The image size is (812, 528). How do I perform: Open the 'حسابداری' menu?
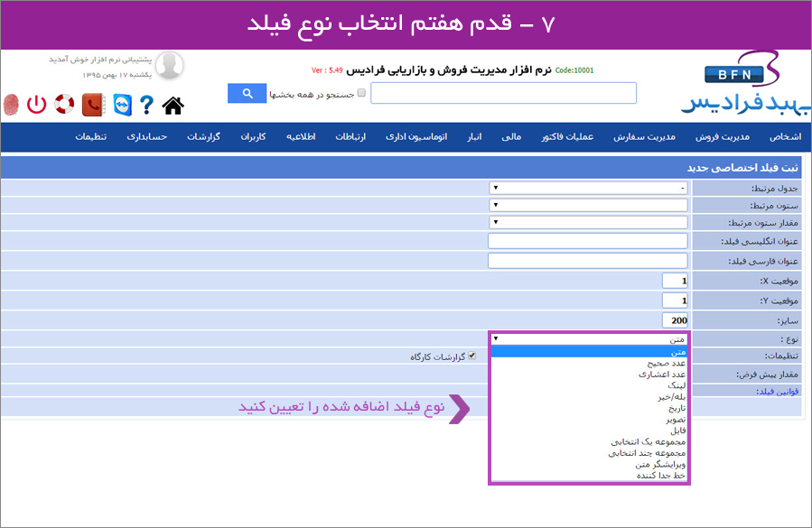(147, 136)
